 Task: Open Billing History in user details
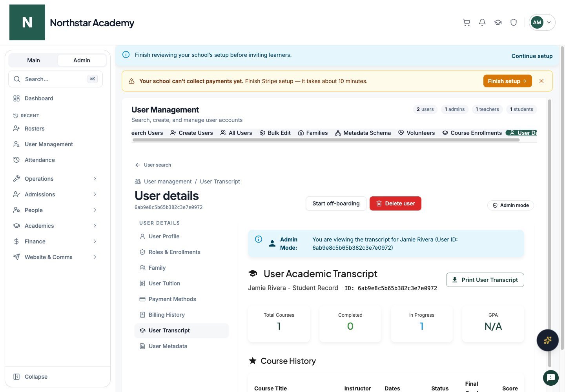click(181, 315)
